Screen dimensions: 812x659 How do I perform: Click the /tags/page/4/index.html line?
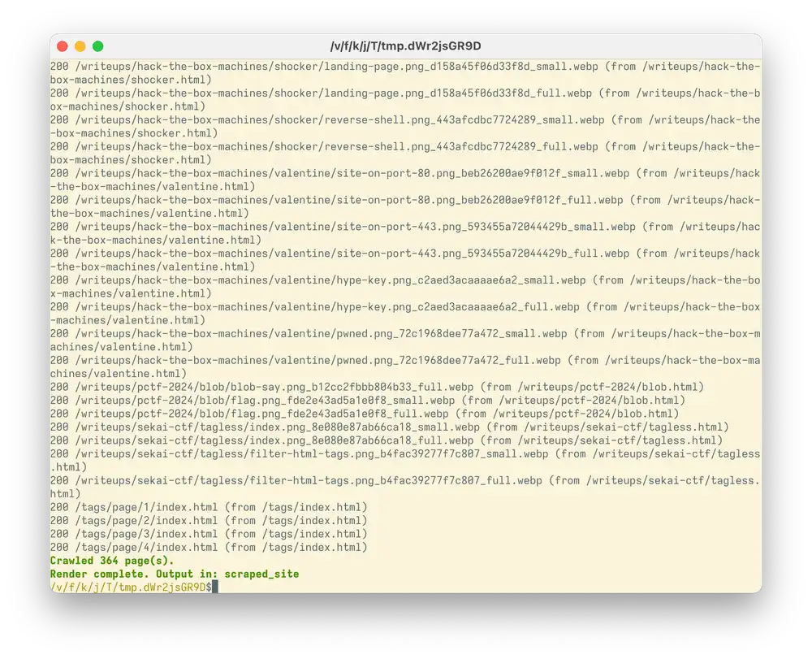pos(209,547)
